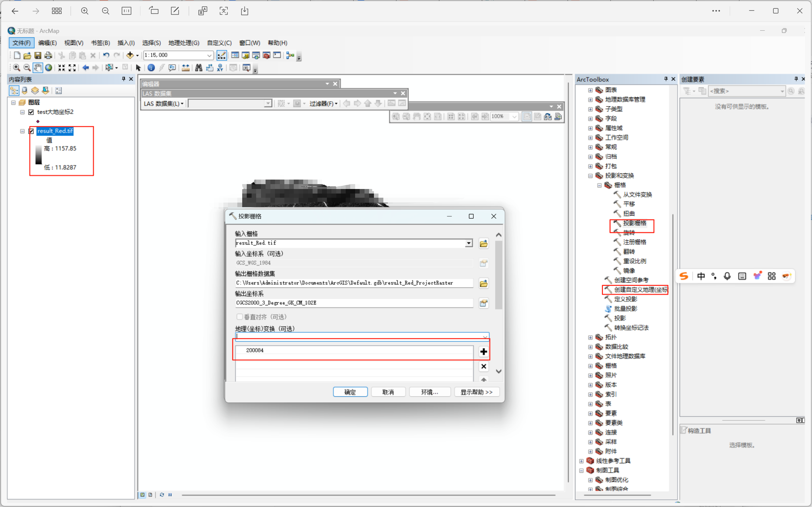Click the 环境... button
This screenshot has width=812, height=507.
[429, 392]
